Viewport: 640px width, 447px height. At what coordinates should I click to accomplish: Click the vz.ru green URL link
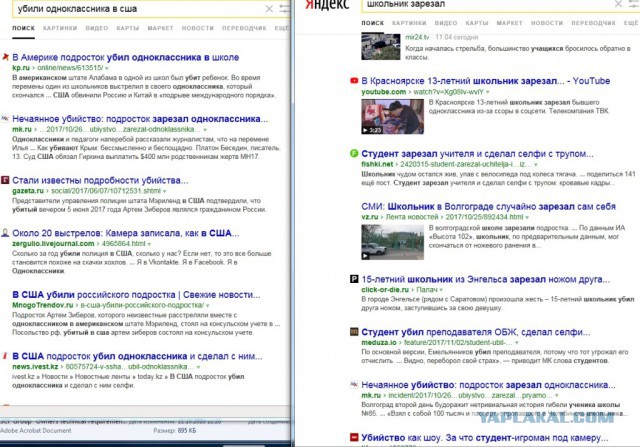coord(370,217)
